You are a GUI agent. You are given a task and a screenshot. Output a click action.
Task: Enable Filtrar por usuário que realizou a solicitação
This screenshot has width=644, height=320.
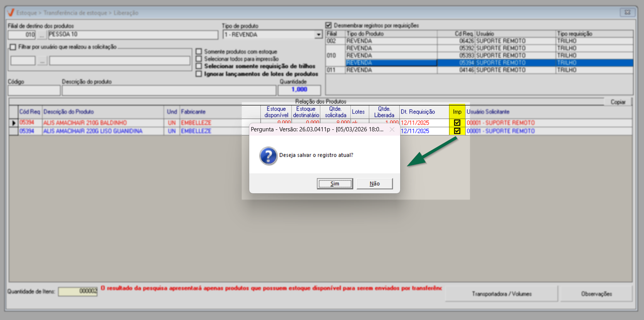pyautogui.click(x=13, y=47)
